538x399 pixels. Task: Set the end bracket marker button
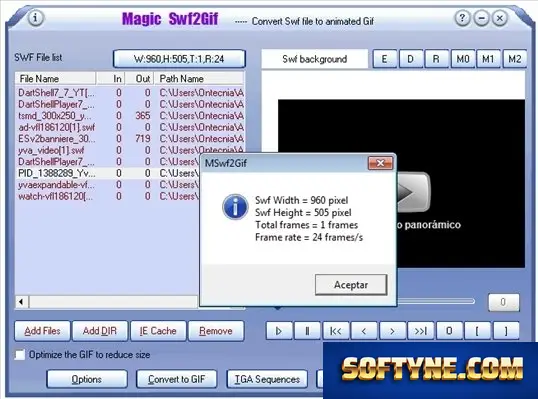pos(506,331)
